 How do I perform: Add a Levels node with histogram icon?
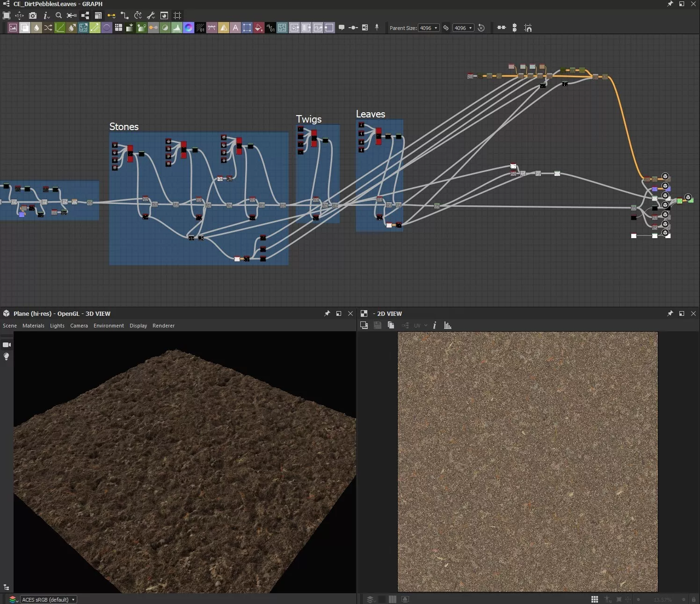(177, 28)
